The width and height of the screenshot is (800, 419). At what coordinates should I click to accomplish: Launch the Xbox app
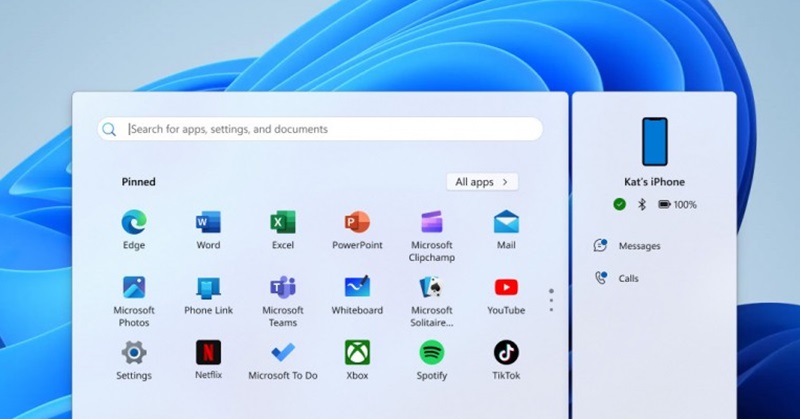point(357,360)
